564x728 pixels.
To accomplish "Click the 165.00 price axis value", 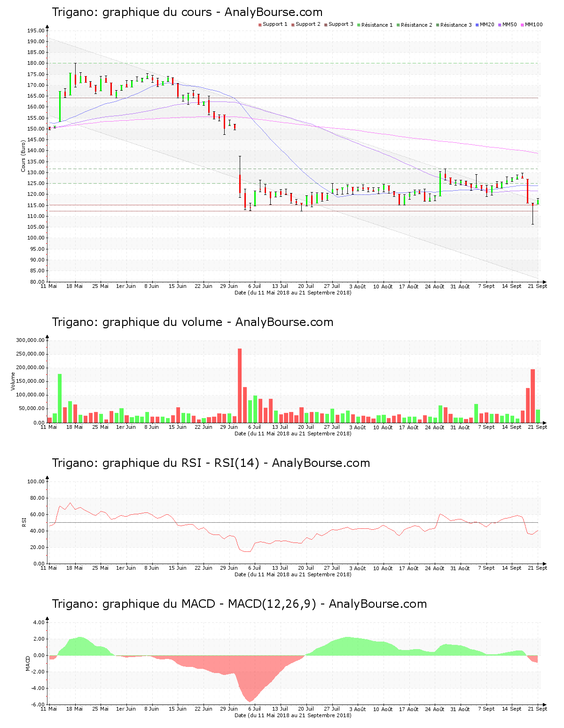I will (x=36, y=96).
